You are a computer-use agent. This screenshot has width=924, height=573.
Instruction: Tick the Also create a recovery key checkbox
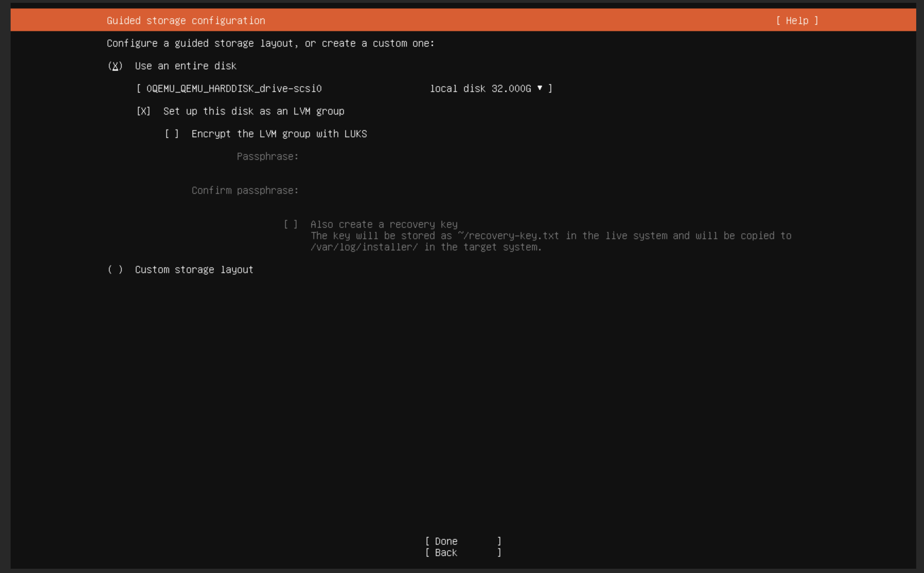click(x=291, y=224)
